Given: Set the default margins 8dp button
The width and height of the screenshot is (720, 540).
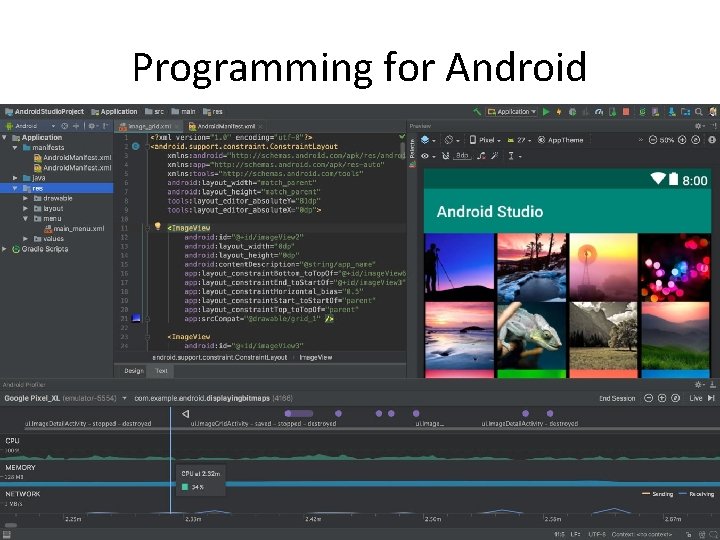Looking at the screenshot, I should (x=462, y=156).
